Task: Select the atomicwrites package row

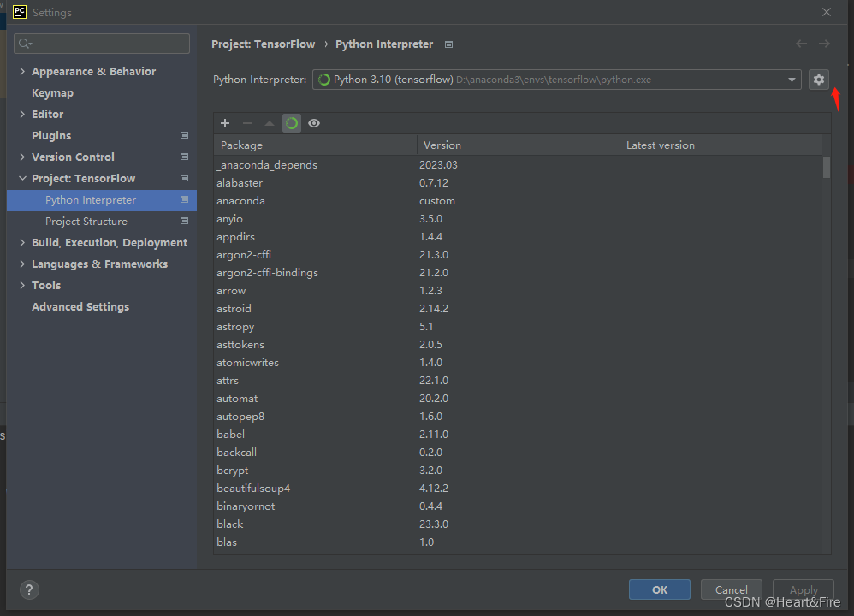Action: point(518,362)
